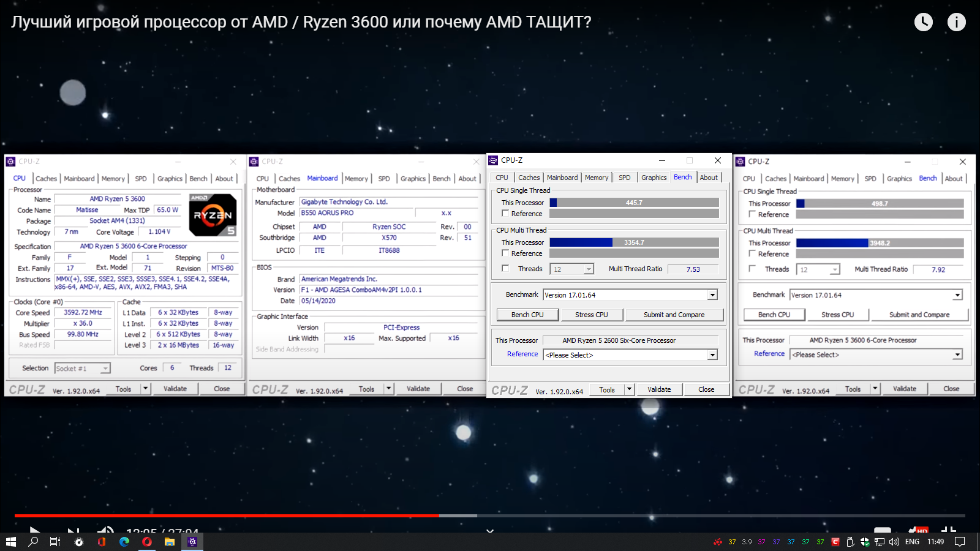Open Graphics tab in the Ryzen 3600 bench window
Viewport: 980px width, 551px height.
[x=899, y=179]
